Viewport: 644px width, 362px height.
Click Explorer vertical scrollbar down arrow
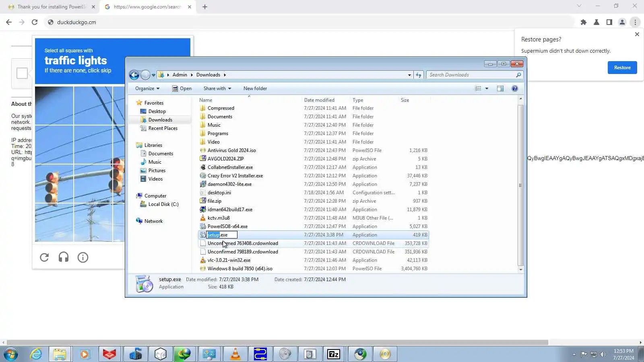[x=520, y=269]
